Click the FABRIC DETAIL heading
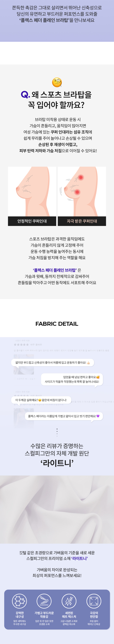This screenshot has height=644, width=114. click(x=57, y=324)
